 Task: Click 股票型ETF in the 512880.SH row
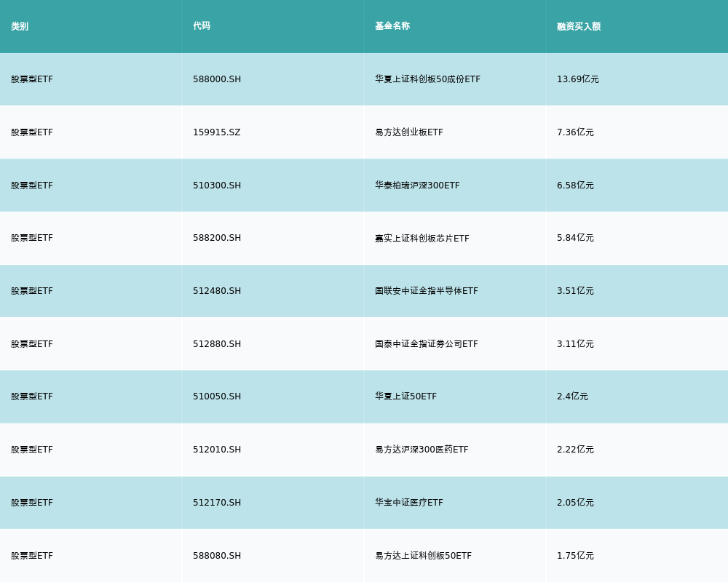[32, 344]
